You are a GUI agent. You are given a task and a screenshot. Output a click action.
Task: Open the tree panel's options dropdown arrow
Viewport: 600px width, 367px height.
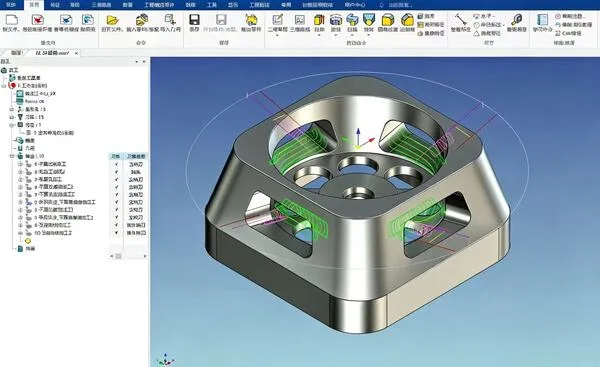137,62
